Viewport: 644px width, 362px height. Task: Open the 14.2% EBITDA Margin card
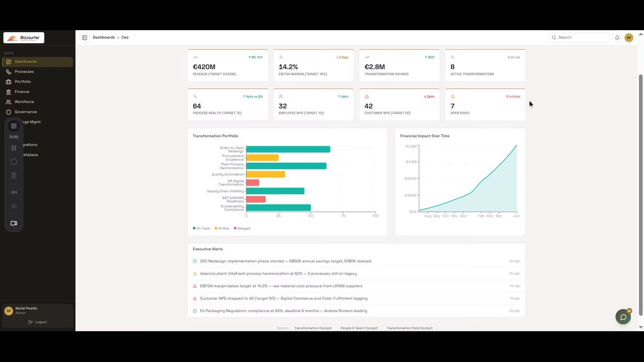[313, 65]
